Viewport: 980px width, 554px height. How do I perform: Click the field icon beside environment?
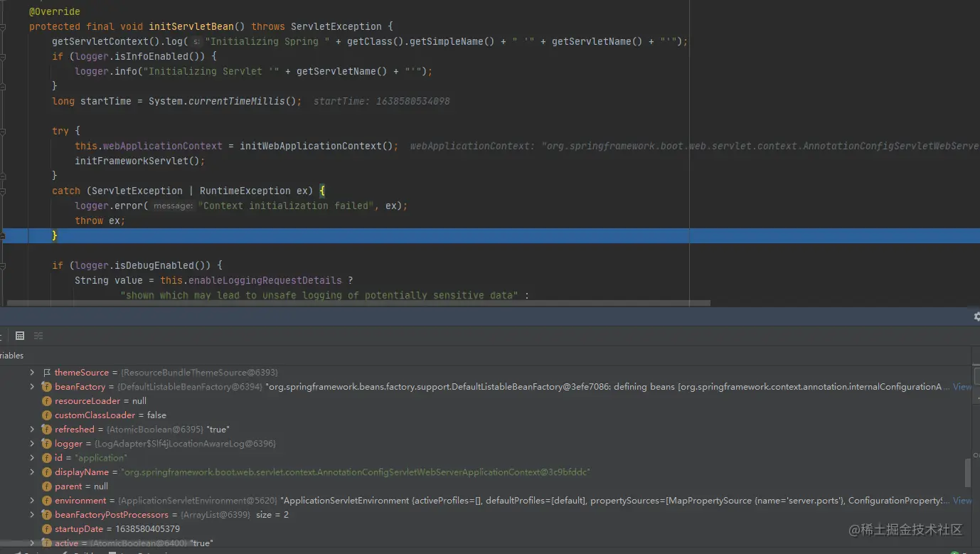coord(47,501)
